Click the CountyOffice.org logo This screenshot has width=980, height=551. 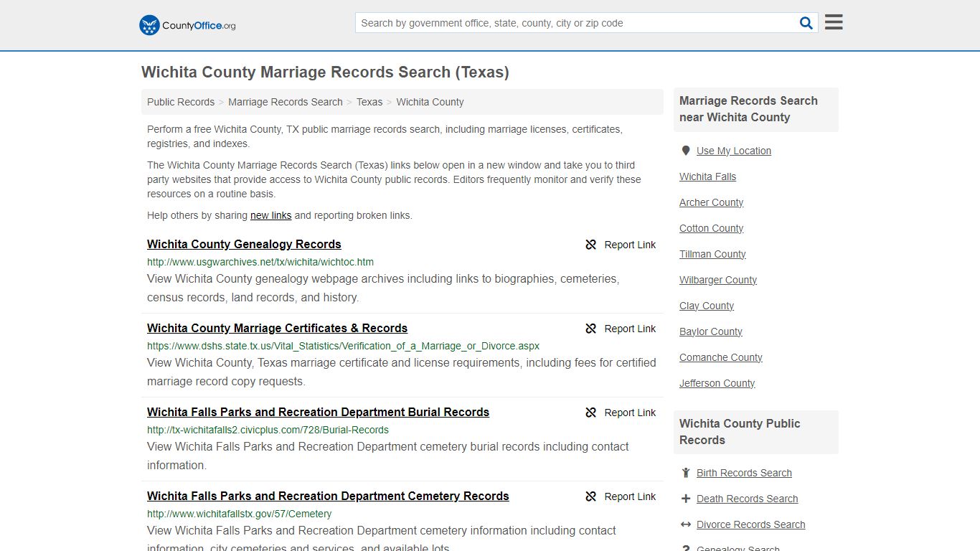coord(187,25)
